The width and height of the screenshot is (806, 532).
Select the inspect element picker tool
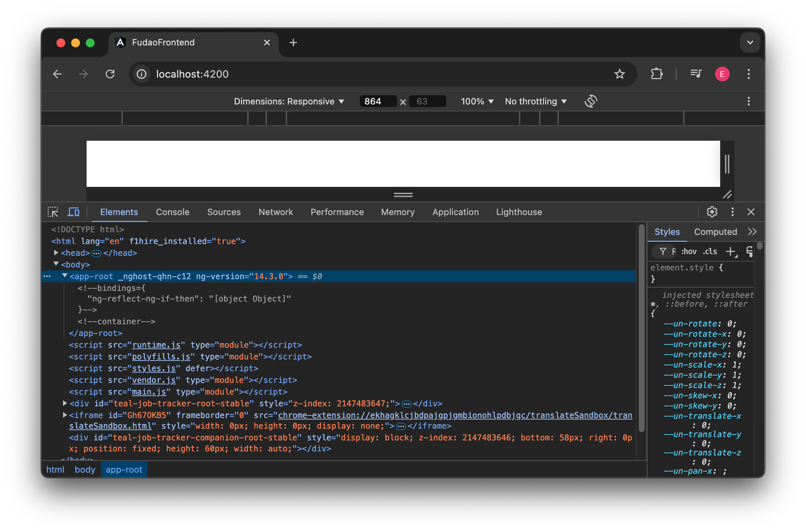point(53,212)
